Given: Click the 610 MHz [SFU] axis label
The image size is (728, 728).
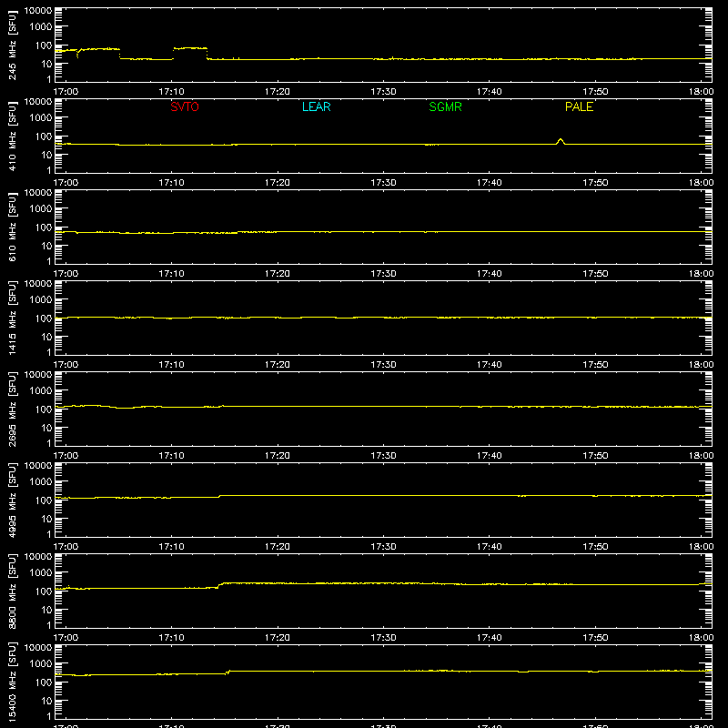Looking at the screenshot, I should [13, 227].
